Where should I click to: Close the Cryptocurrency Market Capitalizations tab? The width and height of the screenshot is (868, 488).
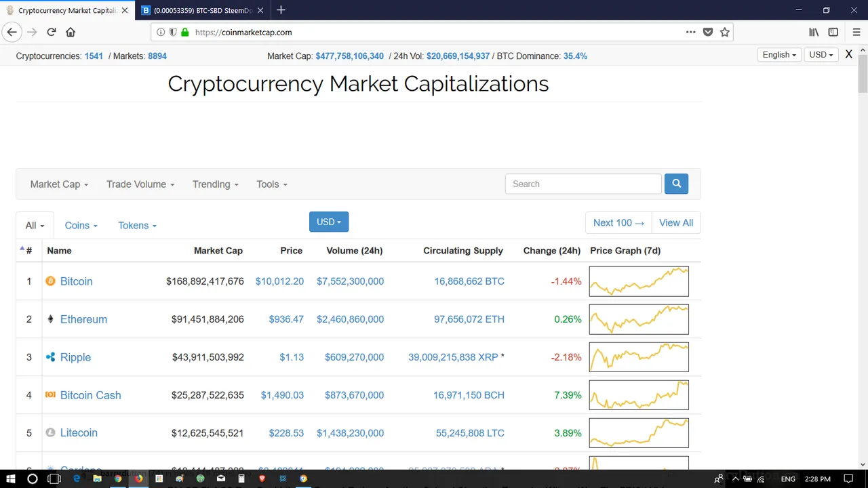[x=125, y=10]
